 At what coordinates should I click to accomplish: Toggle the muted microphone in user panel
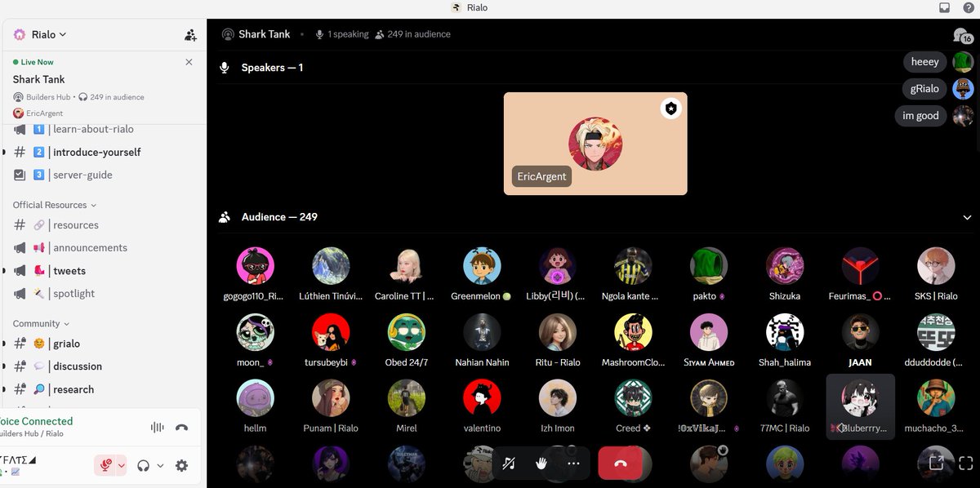(x=105, y=465)
